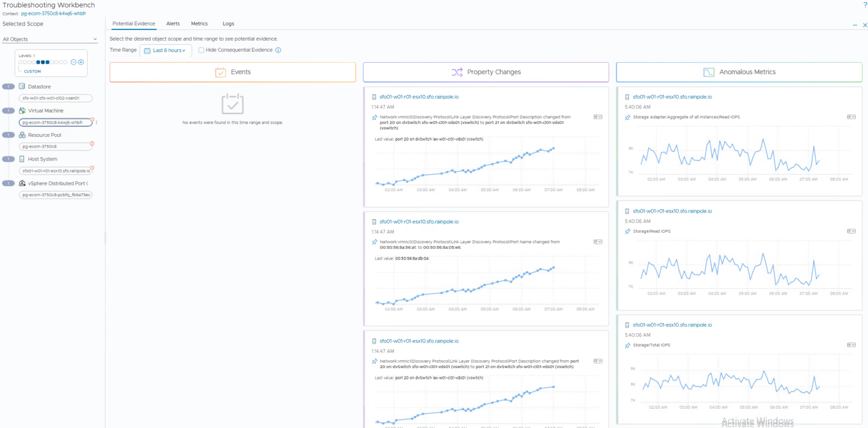Toggle Hide Consequential Evidence checkbox
This screenshot has height=428, width=868.
(x=201, y=50)
